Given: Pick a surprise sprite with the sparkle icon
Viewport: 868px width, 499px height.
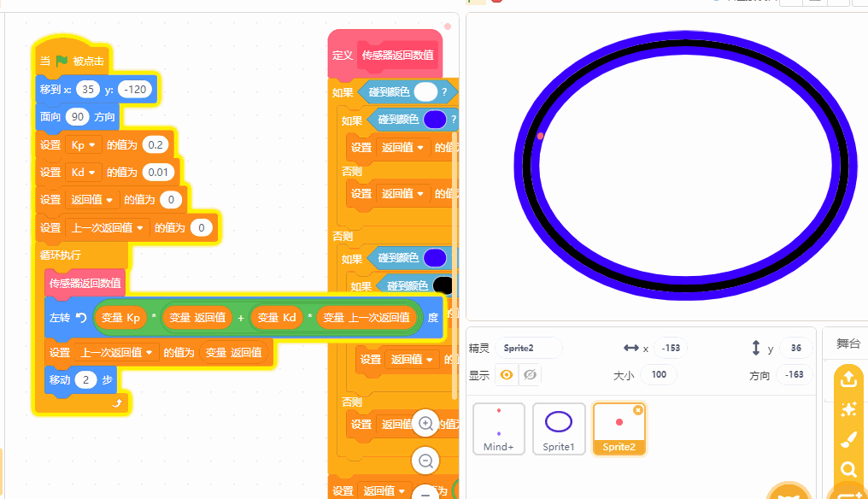Looking at the screenshot, I should click(x=848, y=409).
